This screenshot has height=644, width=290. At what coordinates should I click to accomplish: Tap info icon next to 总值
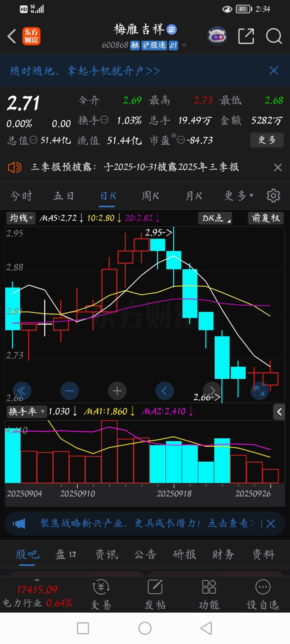pyautogui.click(x=33, y=140)
